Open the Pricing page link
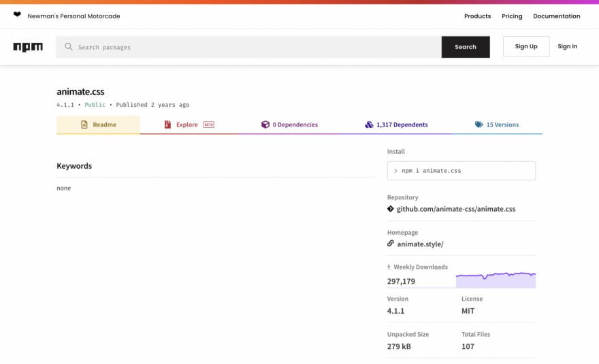This screenshot has height=364, width=599. point(512,16)
